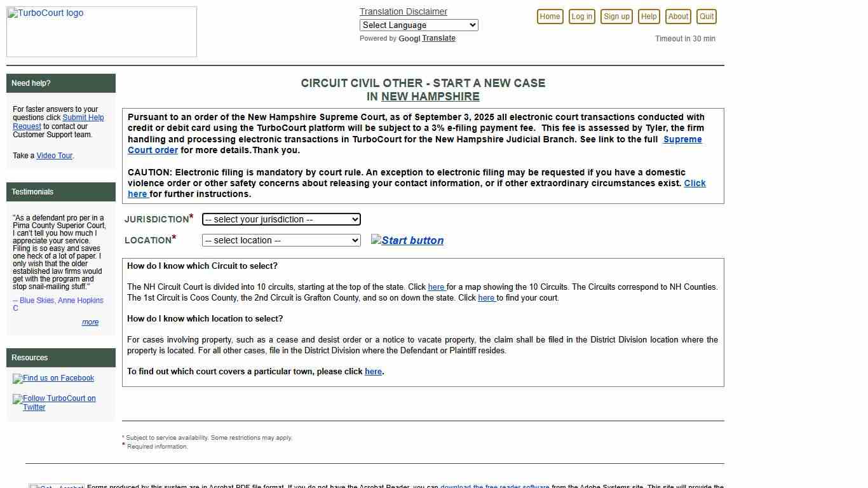The width and height of the screenshot is (868, 488).
Task: Click the Get Acrobat icon at page bottom
Action: point(56,486)
